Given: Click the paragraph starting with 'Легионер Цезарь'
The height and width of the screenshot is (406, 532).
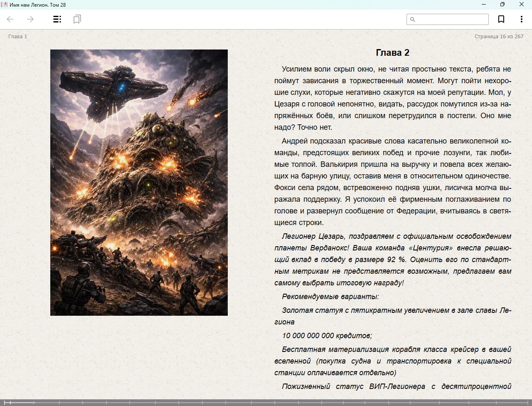Looking at the screenshot, I should click(x=392, y=260).
